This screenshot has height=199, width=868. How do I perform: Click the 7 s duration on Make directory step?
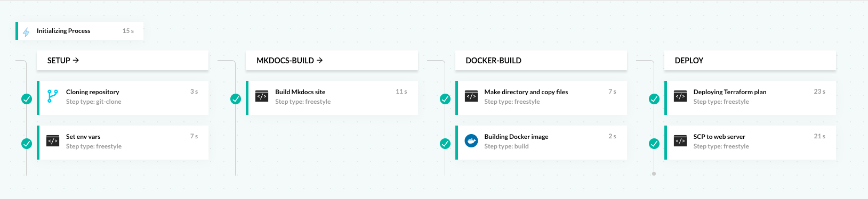(x=612, y=92)
